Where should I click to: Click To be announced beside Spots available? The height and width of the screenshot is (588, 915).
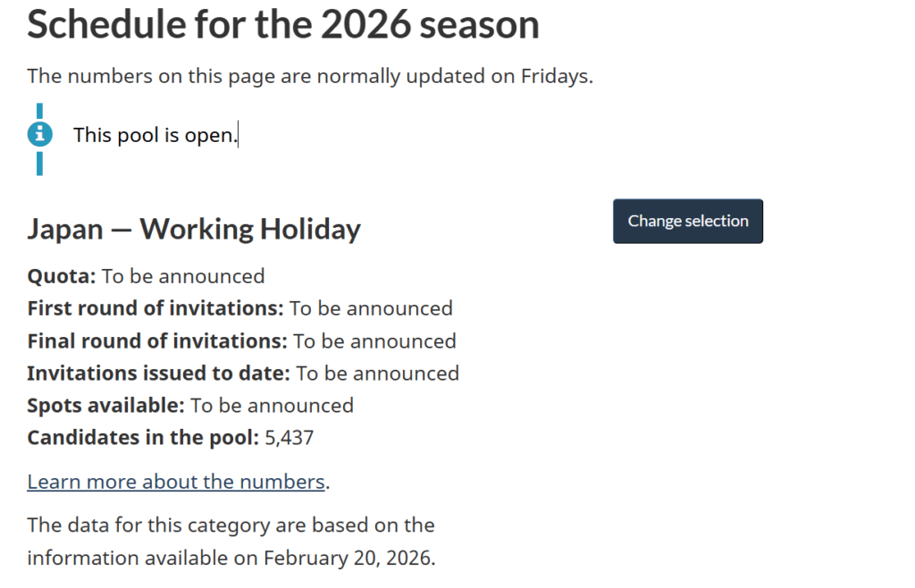point(272,405)
